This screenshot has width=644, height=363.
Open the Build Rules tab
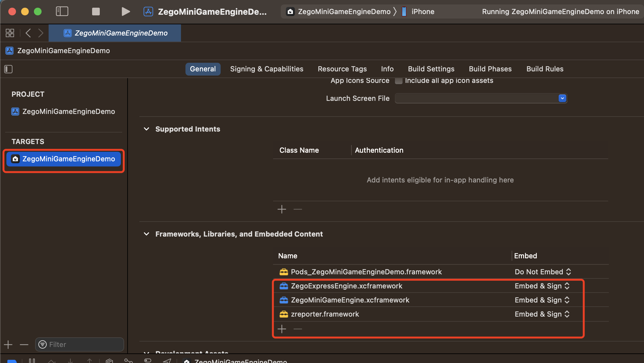pyautogui.click(x=545, y=69)
